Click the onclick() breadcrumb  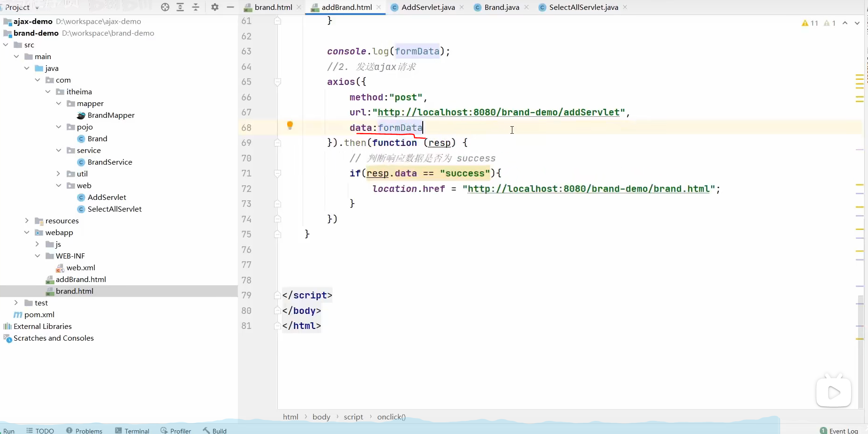tap(391, 417)
